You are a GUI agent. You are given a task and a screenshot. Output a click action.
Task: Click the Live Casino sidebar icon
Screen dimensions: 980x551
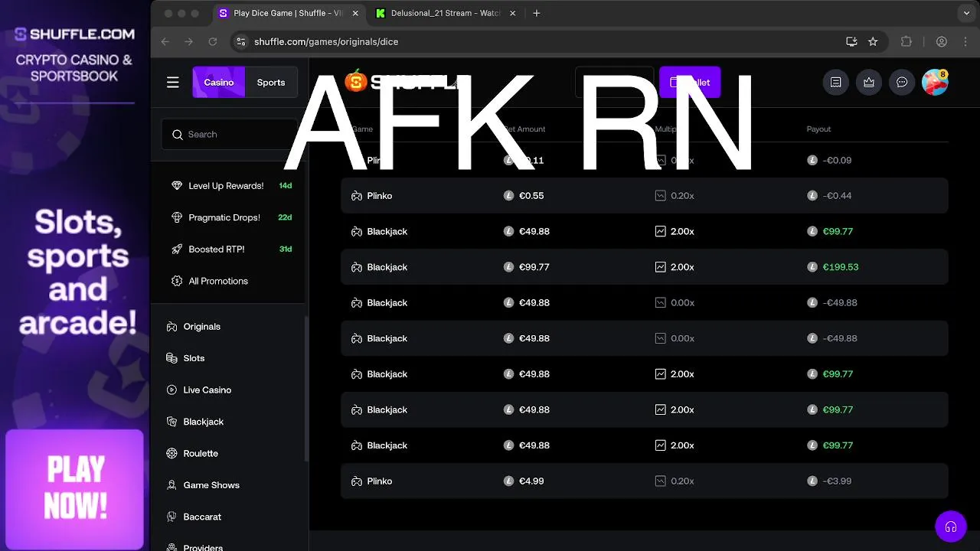[x=172, y=390]
